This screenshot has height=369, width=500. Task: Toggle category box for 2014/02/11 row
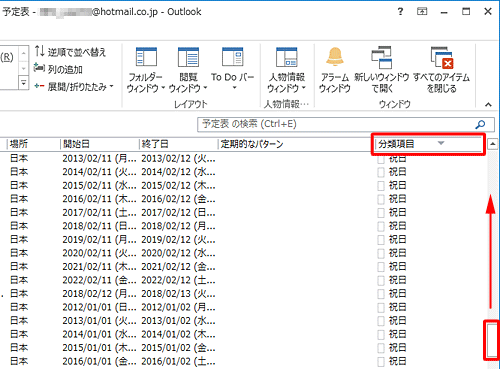coord(381,172)
